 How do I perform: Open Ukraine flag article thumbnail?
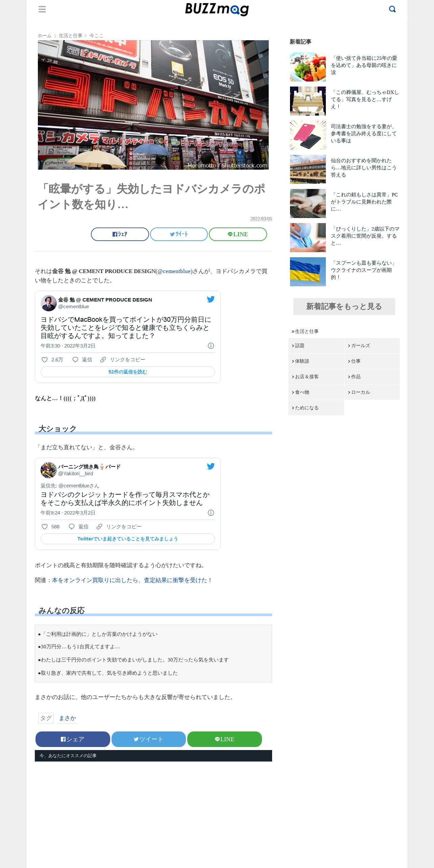point(308,272)
